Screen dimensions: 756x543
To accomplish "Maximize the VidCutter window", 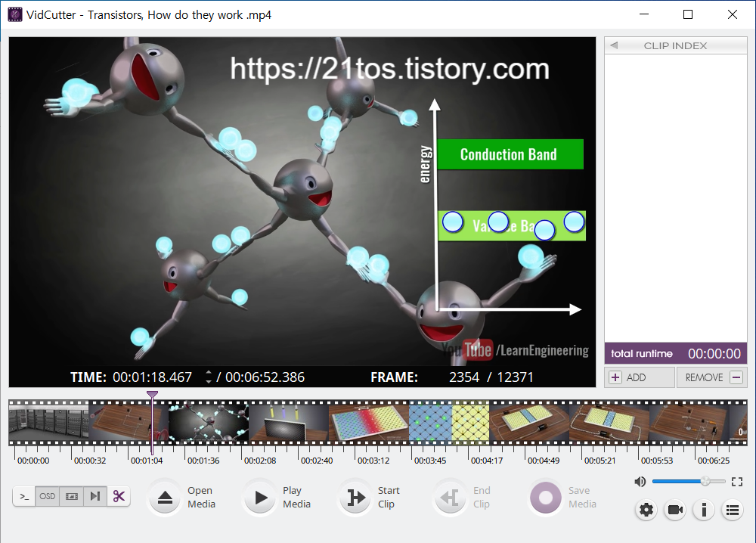I will pyautogui.click(x=688, y=14).
